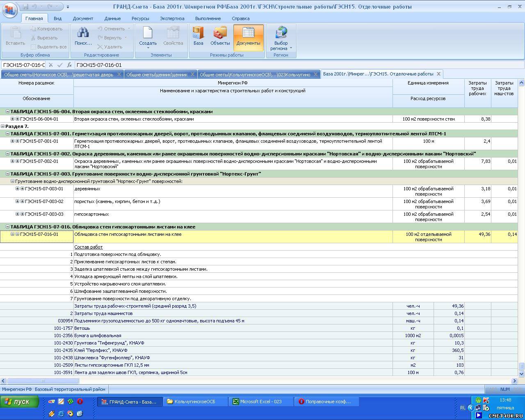
Task: Click the formula bar input field
Action: (287, 65)
